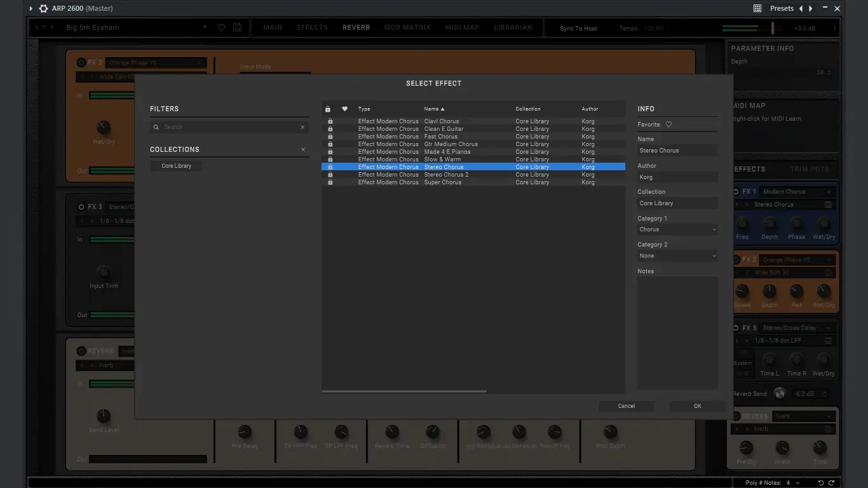The height and width of the screenshot is (488, 868).
Task: Select the Made 4 E.Pianos effect row
Action: 473,152
